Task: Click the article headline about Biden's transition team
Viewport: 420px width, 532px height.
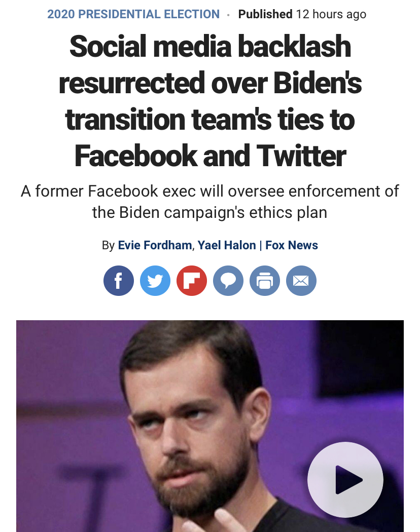Action: (210, 101)
